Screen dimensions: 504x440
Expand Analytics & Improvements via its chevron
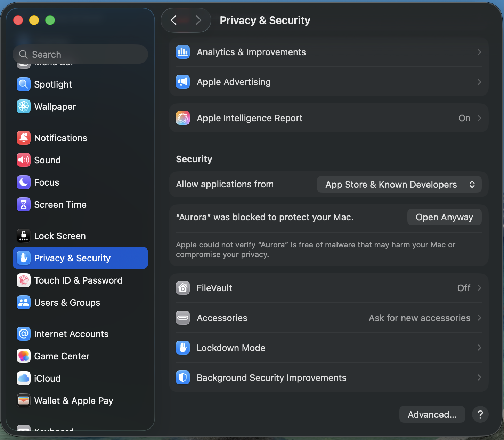pyautogui.click(x=479, y=52)
